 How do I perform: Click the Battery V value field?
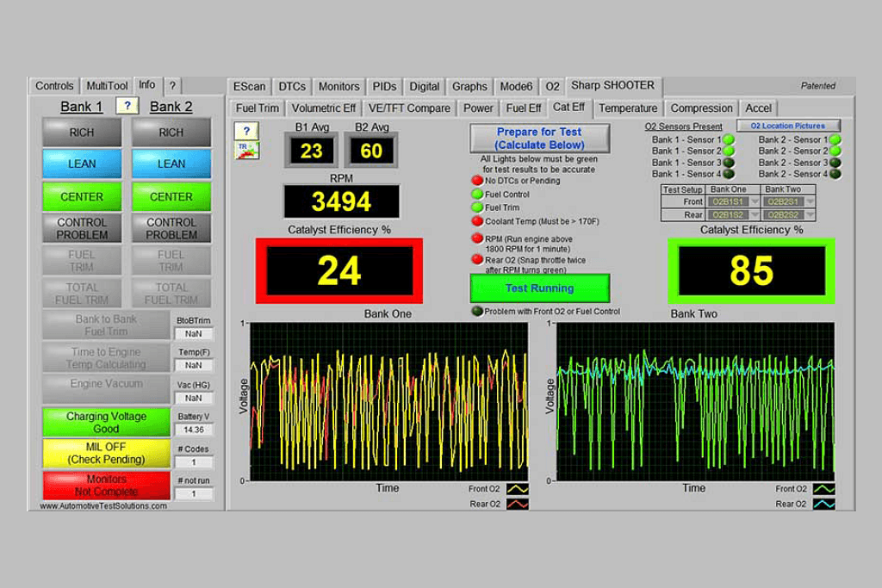tap(194, 430)
